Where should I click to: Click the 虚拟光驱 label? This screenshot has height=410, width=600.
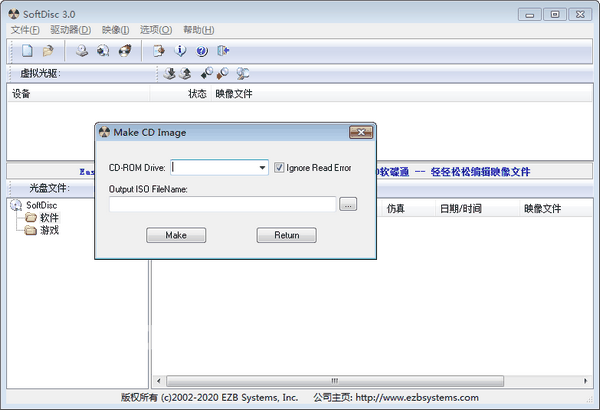click(x=40, y=73)
